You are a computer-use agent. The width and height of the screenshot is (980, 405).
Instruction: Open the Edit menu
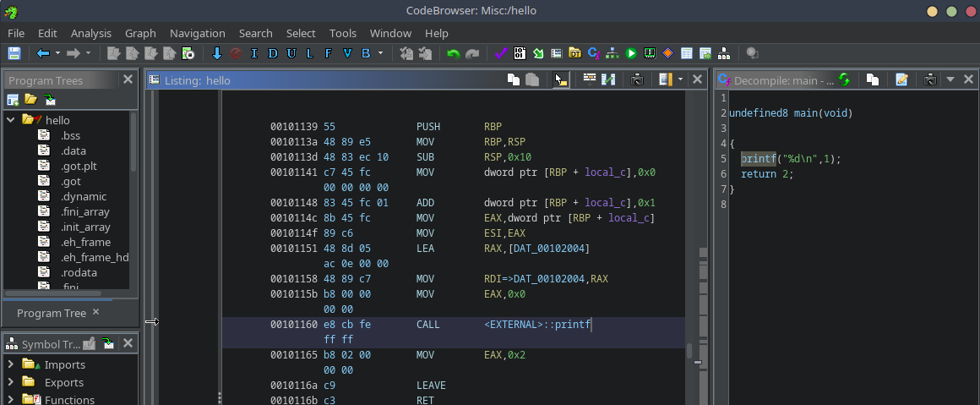click(x=47, y=33)
